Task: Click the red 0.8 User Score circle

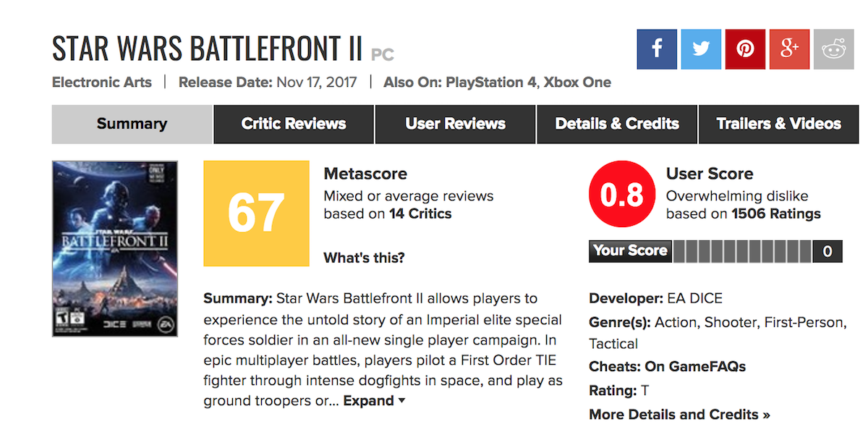Action: (622, 195)
